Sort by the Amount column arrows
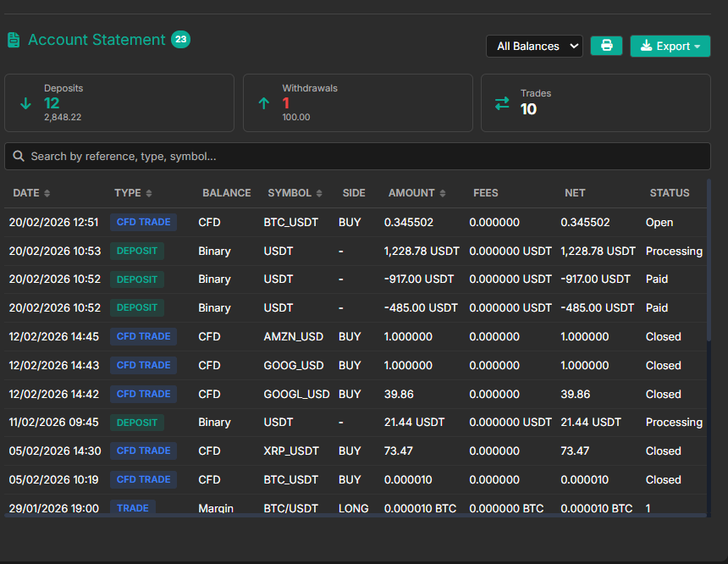Viewport: 728px width, 564px height. 443,193
